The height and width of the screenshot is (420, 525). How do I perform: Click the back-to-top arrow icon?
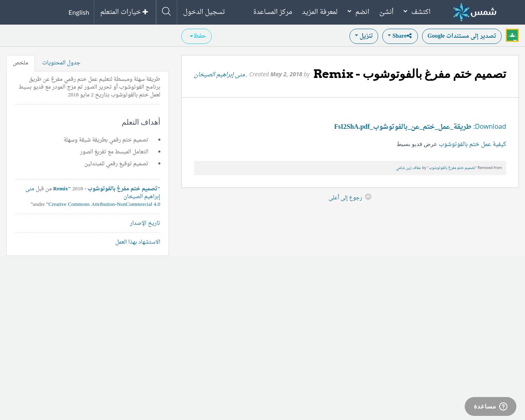pos(368,197)
